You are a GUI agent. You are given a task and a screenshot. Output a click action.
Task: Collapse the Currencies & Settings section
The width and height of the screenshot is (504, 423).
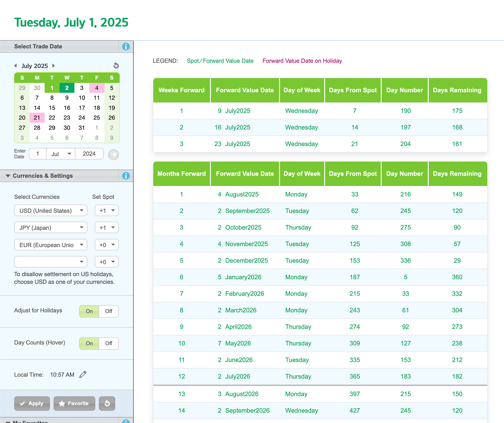[8, 176]
